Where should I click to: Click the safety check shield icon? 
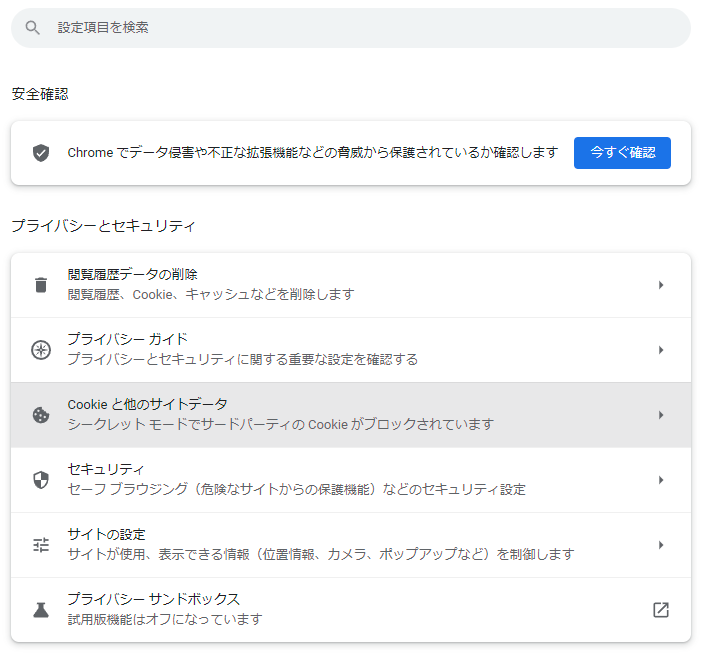[x=41, y=153]
